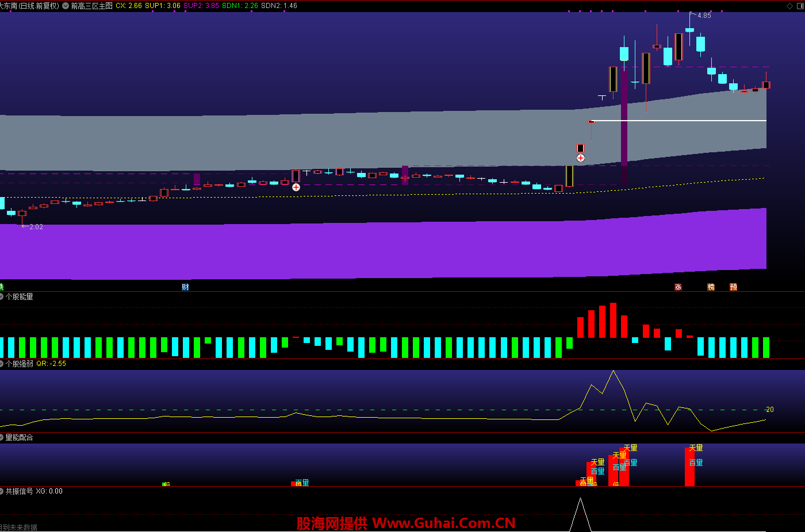Click the SUP1: 3.06 indicator value
The height and width of the screenshot is (532, 805).
point(163,6)
